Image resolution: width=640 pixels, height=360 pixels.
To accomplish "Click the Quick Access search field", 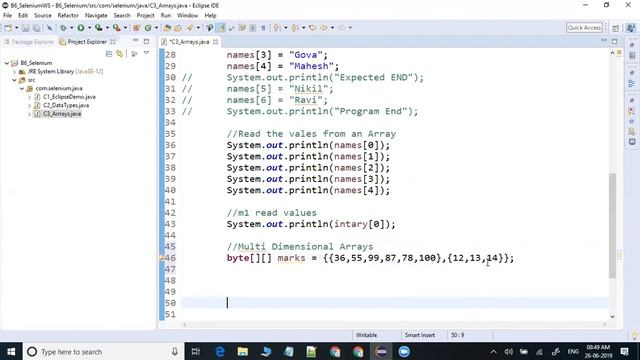I will coord(584,28).
